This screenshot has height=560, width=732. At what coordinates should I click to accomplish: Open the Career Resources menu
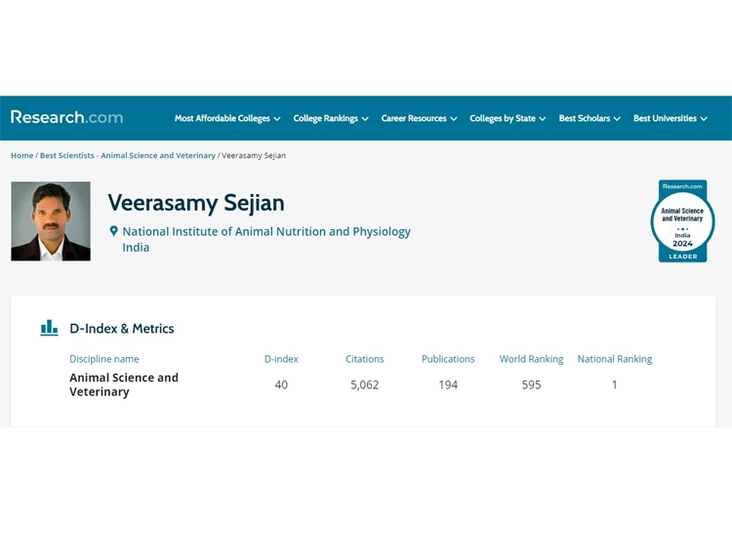[x=419, y=118]
